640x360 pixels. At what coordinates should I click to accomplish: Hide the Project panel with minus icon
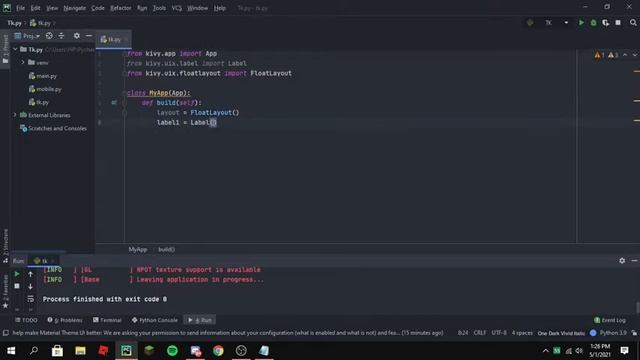coord(89,36)
